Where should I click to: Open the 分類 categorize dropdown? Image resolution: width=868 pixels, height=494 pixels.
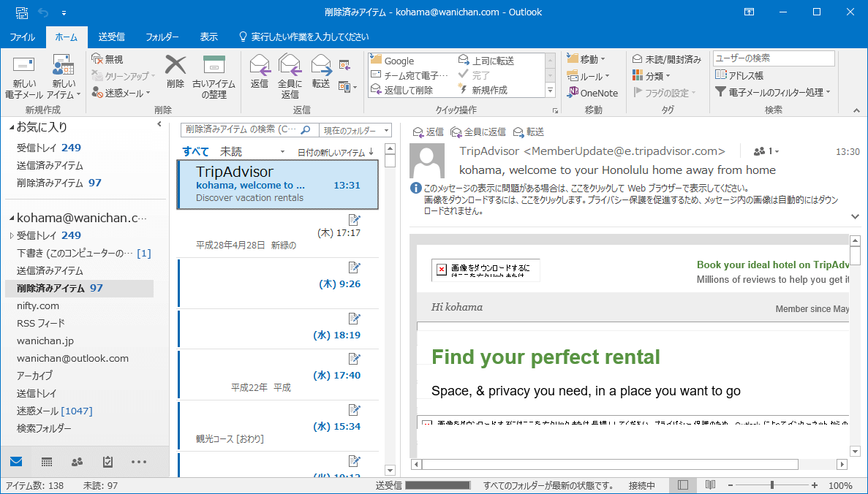[x=652, y=76]
